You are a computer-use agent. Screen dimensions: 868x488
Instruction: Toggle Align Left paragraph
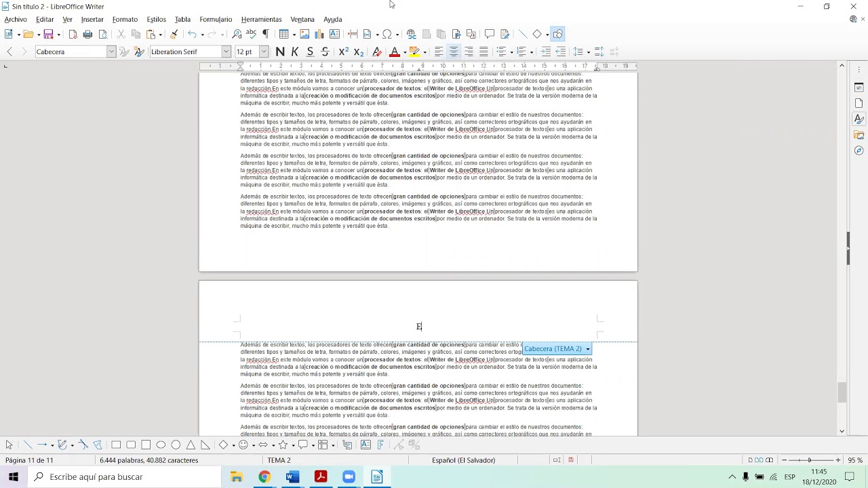[x=439, y=52]
